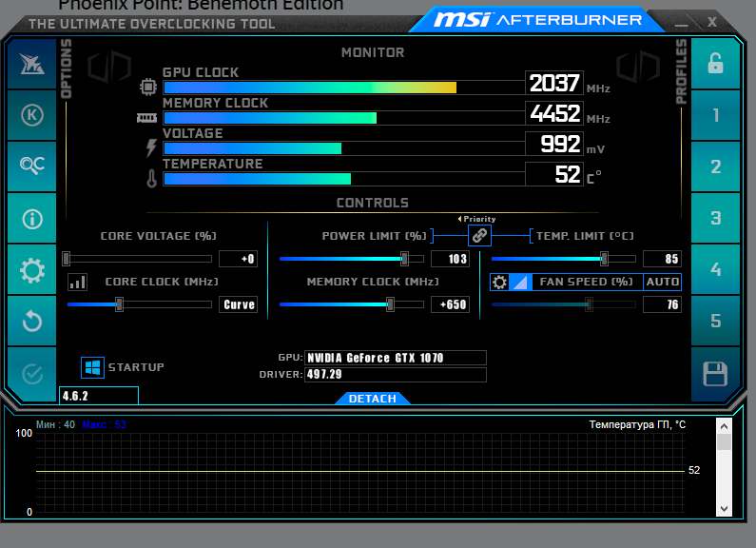Click the memory clock 4452 readout
The image size is (756, 548).
click(554, 113)
